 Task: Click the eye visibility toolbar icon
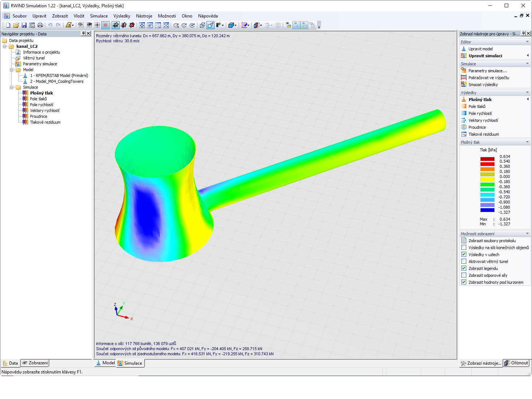point(89,25)
